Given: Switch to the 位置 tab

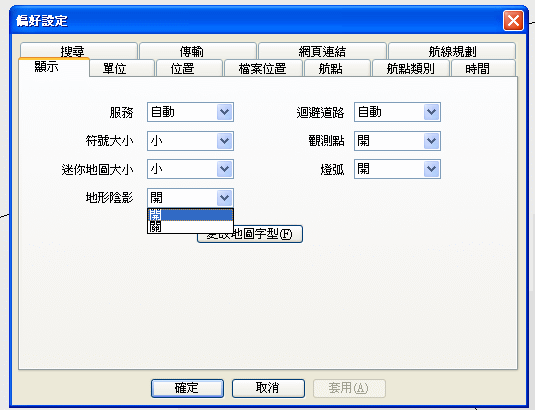Looking at the screenshot, I should click(x=189, y=68).
